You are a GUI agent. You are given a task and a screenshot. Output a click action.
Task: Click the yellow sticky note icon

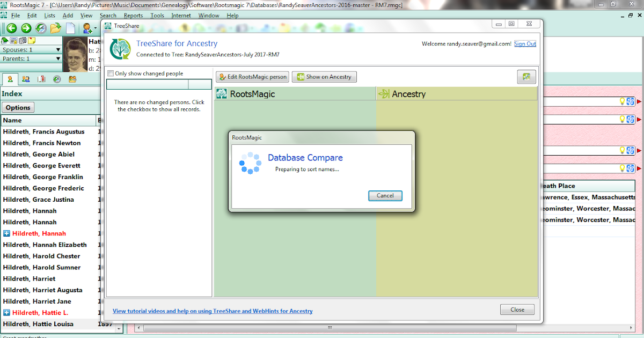[32, 40]
